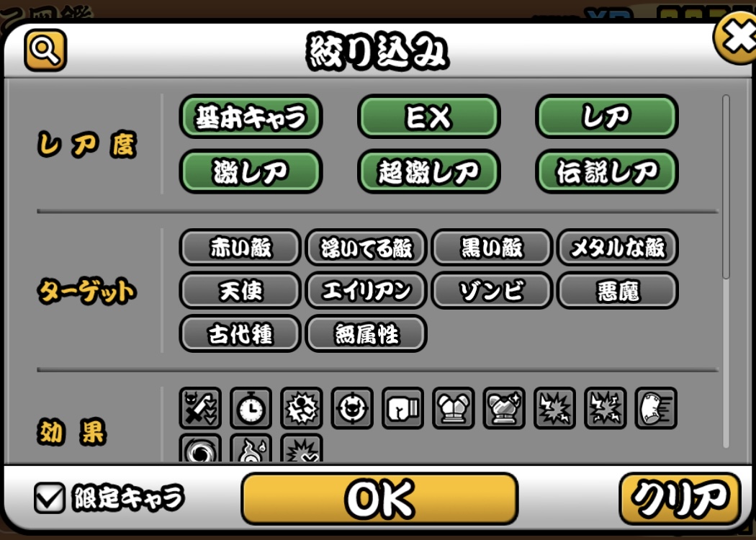Image resolution: width=756 pixels, height=540 pixels.
Task: Select the target-only crosshair effect icon
Action: (352, 408)
